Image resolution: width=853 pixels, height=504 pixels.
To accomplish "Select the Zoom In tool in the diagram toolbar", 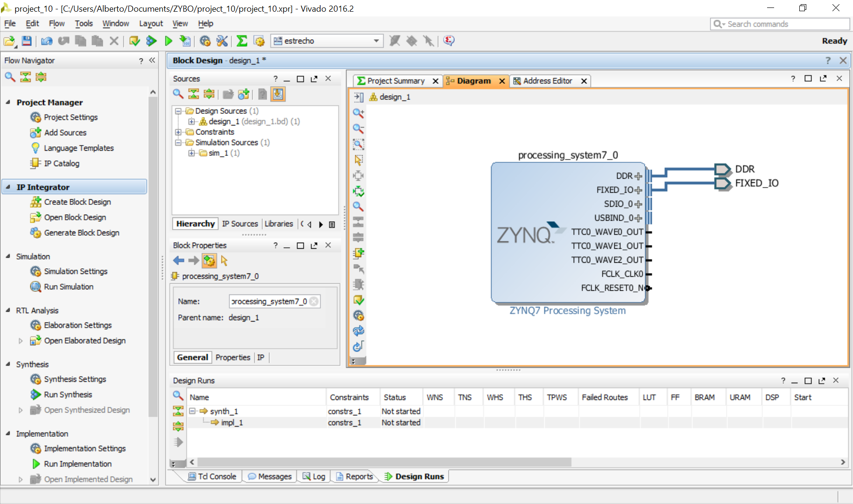I will [x=358, y=112].
